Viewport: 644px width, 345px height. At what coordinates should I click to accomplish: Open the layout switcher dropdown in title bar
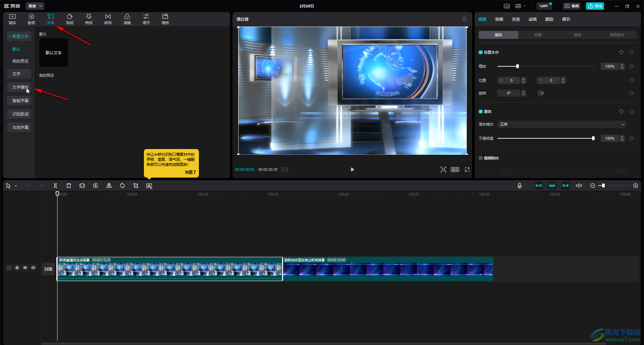[520, 6]
